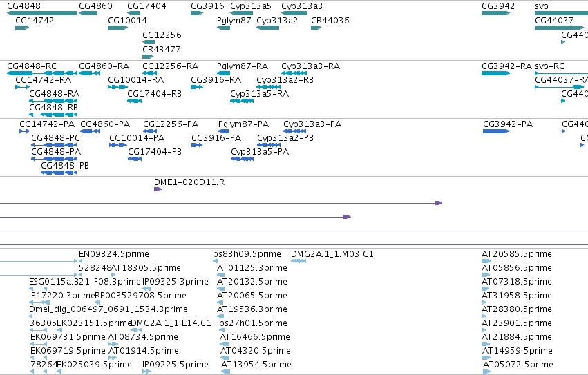The width and height of the screenshot is (588, 375).
Task: Click the svp gene label
Action: click(x=542, y=6)
